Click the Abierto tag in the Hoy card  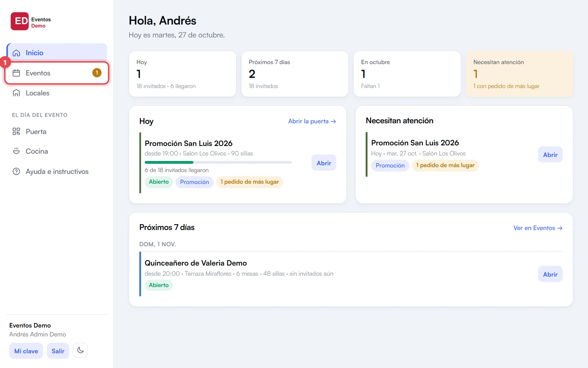tap(159, 182)
